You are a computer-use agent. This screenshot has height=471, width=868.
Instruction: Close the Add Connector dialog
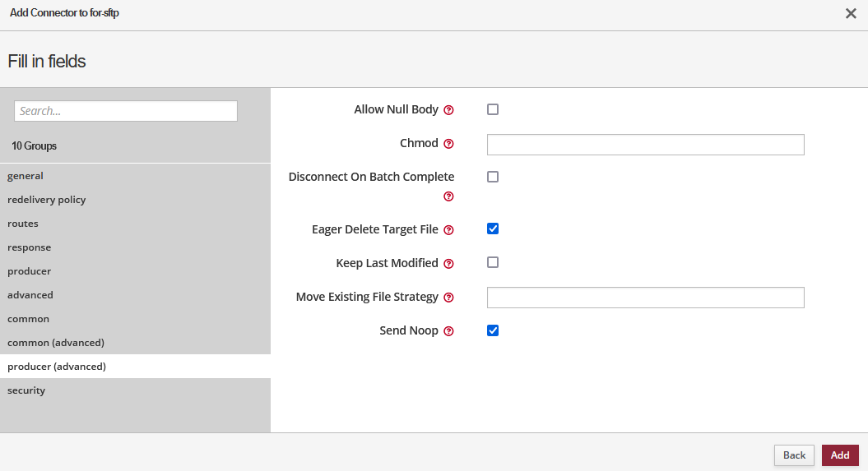[x=851, y=13]
